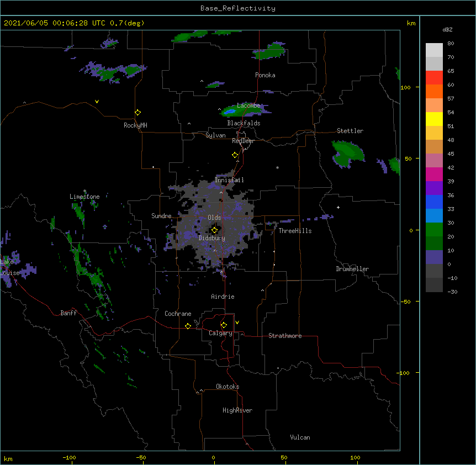Click the white plus marker north of Drumheller
Viewport: 476px width, 465px height.
tap(338, 207)
